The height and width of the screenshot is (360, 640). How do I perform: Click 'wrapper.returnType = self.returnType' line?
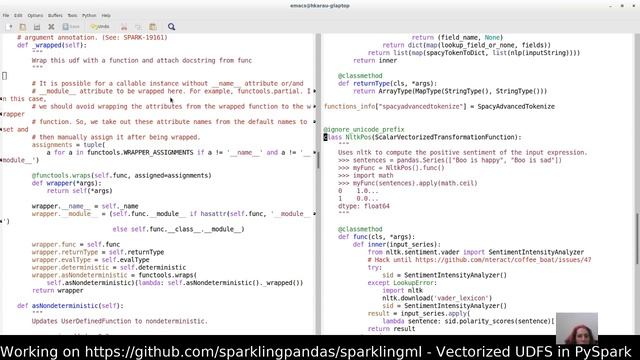[x=98, y=252]
